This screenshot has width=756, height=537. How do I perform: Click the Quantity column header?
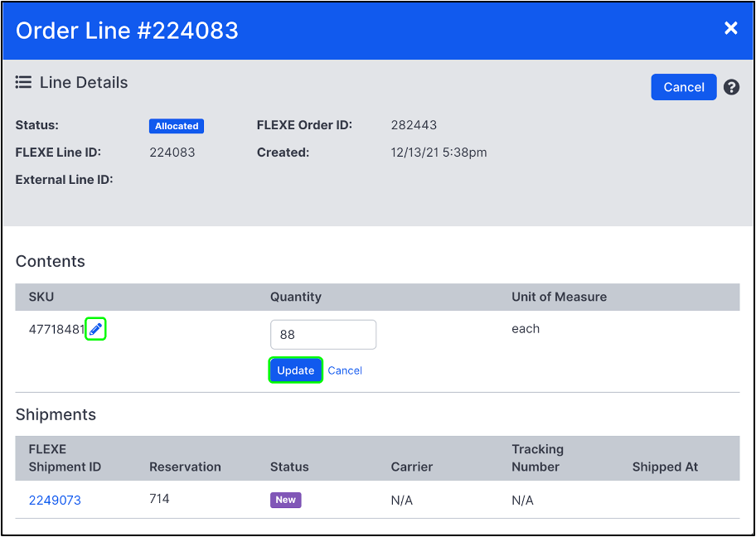tap(296, 297)
